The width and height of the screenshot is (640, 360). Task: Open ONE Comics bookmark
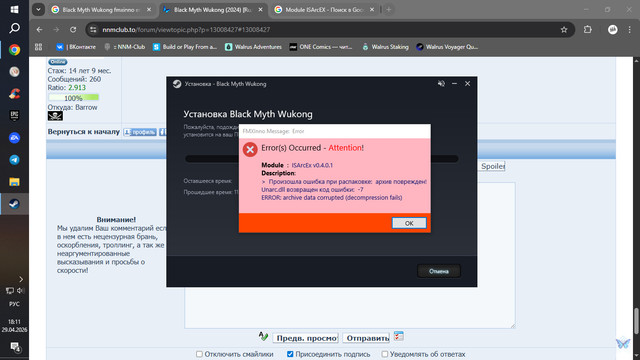(x=321, y=47)
